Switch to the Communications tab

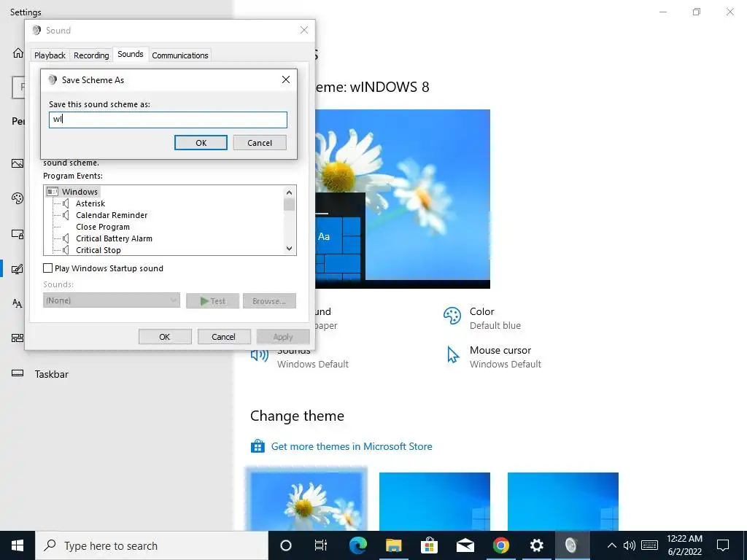click(180, 55)
